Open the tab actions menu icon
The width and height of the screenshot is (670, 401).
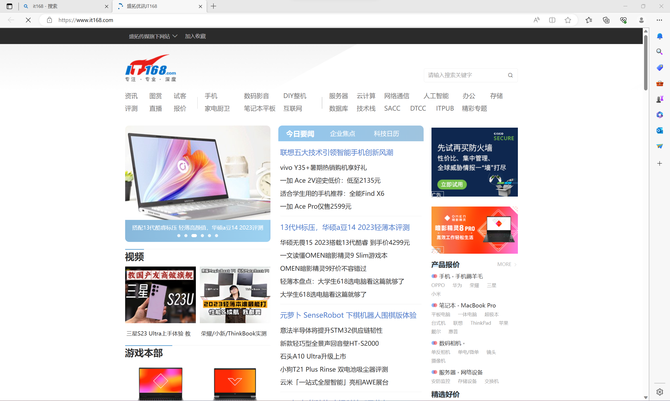click(x=9, y=6)
